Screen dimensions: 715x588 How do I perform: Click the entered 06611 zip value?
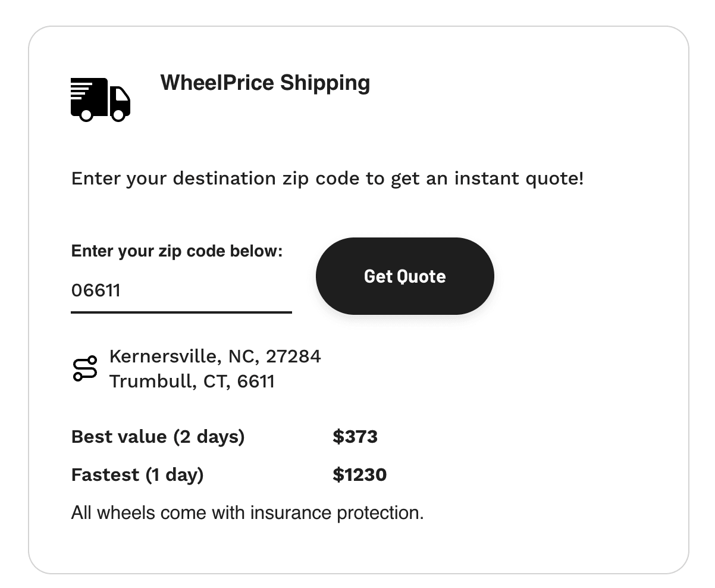click(96, 290)
